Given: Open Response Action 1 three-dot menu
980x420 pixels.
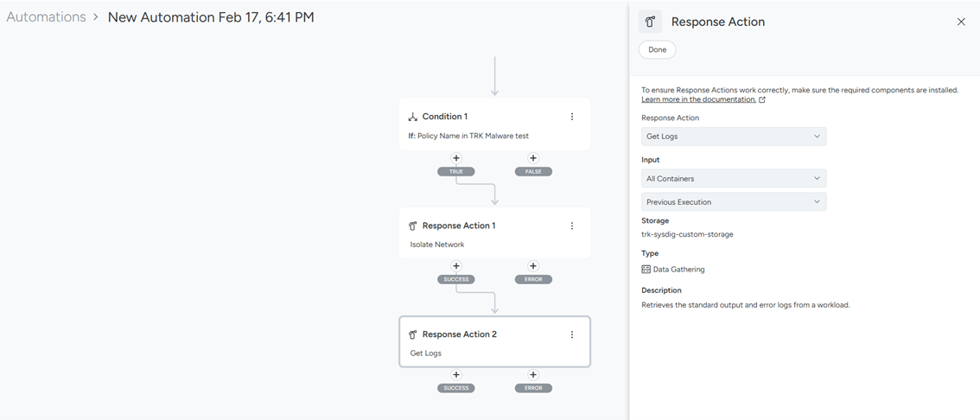Looking at the screenshot, I should pos(571,226).
